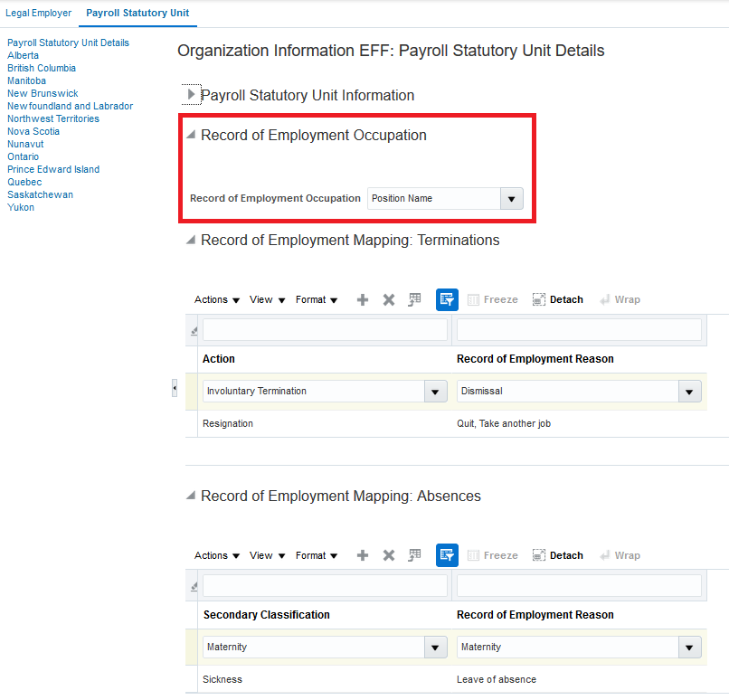Collapse the left navigation pane splitter
This screenshot has height=700, width=729.
click(175, 388)
